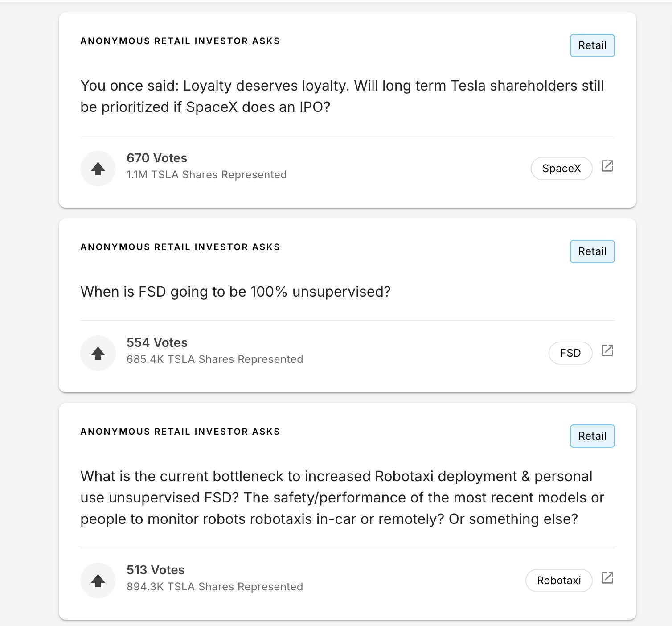Click 'Anonymous Retail Investor Asks' above Robotaxi question
The height and width of the screenshot is (626, 672).
coord(180,432)
